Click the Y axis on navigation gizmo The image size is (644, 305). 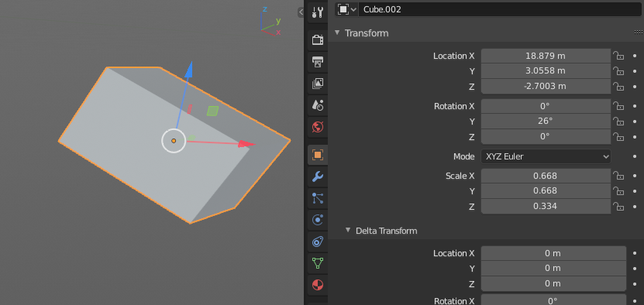[x=278, y=21]
